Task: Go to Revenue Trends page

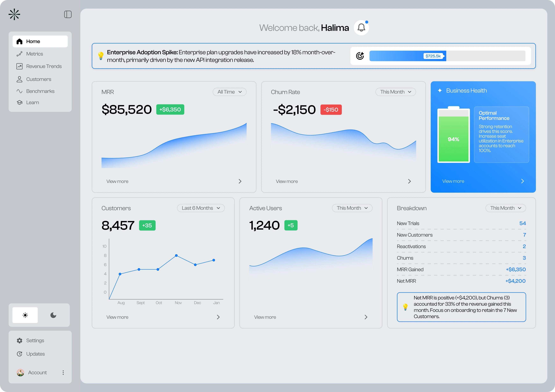Action: click(x=44, y=66)
